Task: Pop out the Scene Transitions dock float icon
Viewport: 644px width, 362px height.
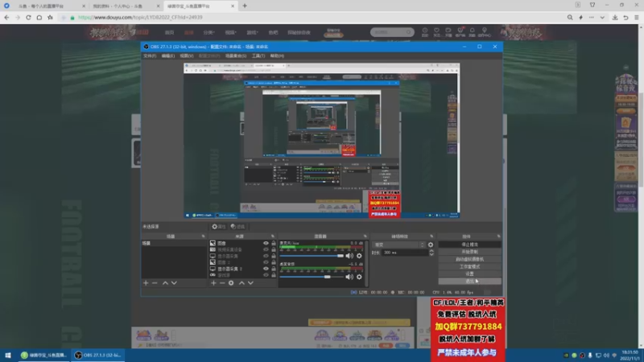Action: coord(431,237)
